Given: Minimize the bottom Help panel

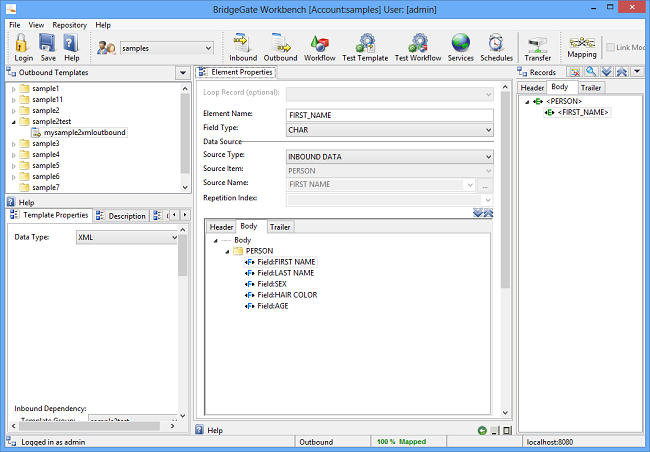Looking at the screenshot, I should [x=495, y=431].
